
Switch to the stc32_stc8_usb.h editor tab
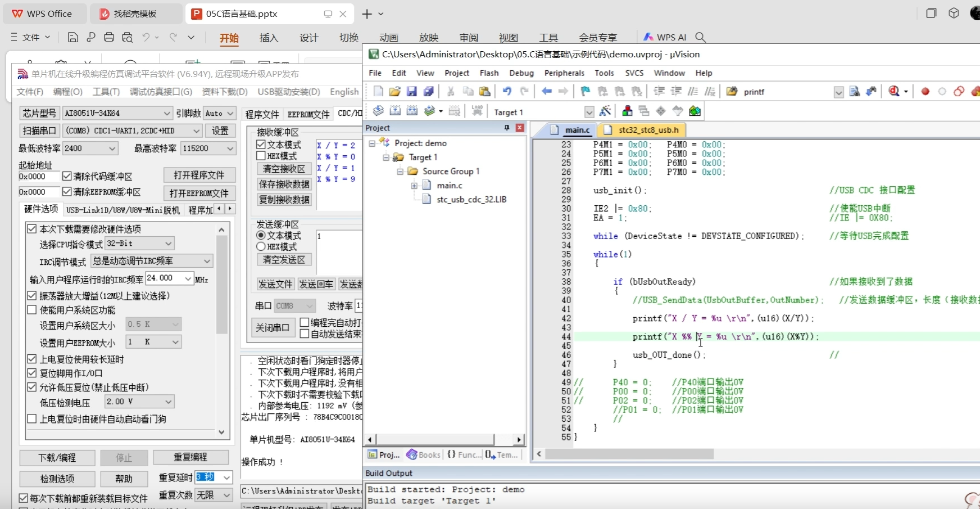(643, 130)
